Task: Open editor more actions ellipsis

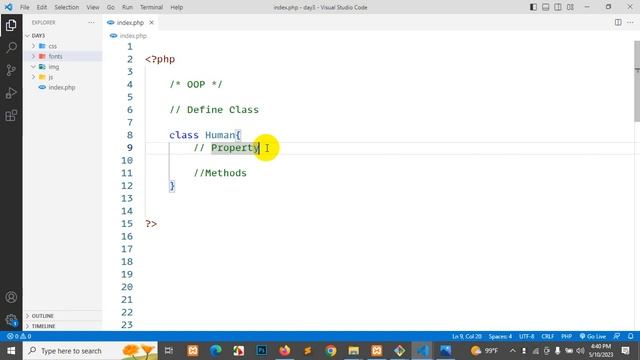Action: pyautogui.click(x=630, y=22)
